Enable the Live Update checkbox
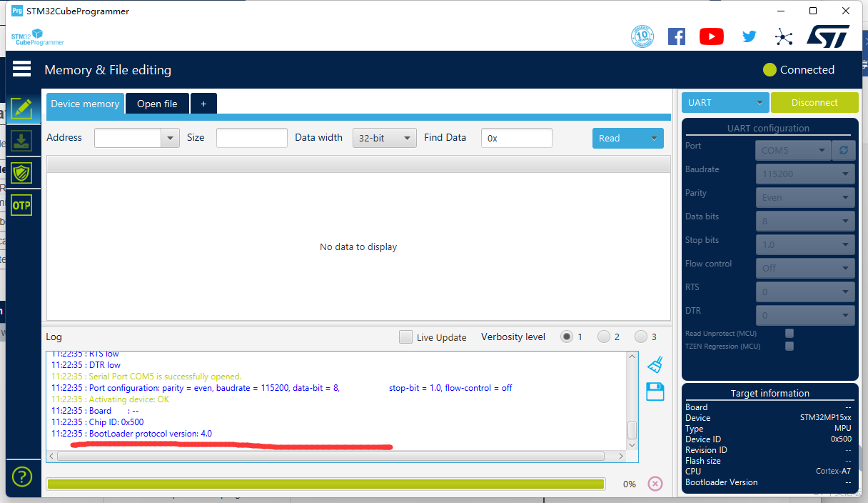Screen dimensions: 868x503 pos(405,337)
